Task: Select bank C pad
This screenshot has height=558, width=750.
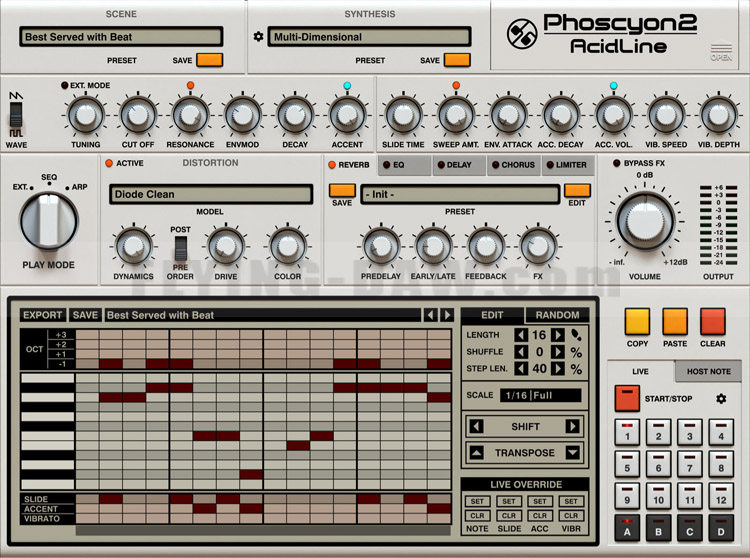Action: [x=690, y=528]
